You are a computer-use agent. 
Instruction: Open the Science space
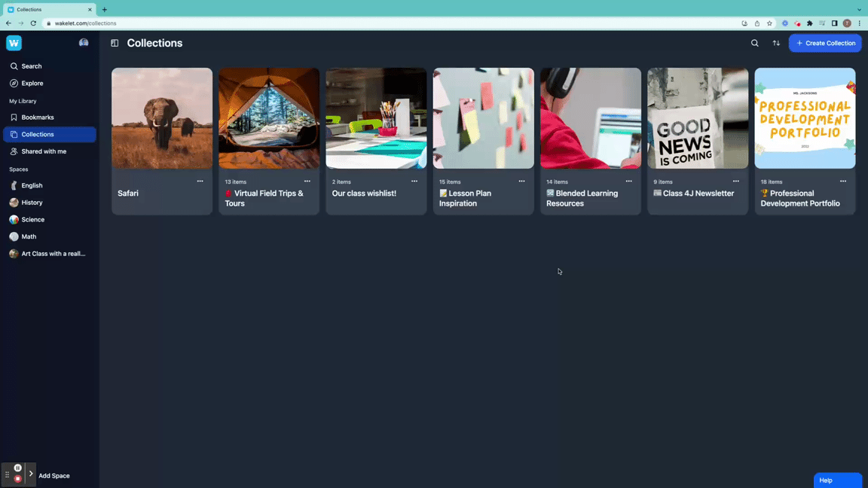click(32, 220)
